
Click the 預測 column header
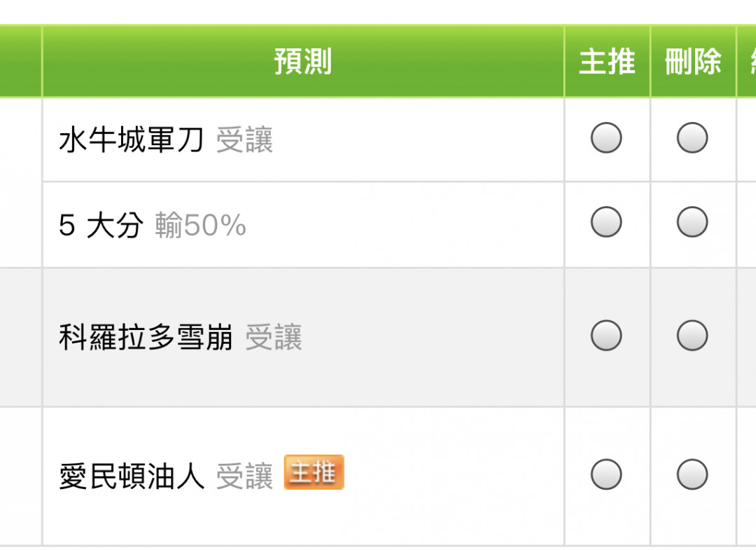click(303, 61)
